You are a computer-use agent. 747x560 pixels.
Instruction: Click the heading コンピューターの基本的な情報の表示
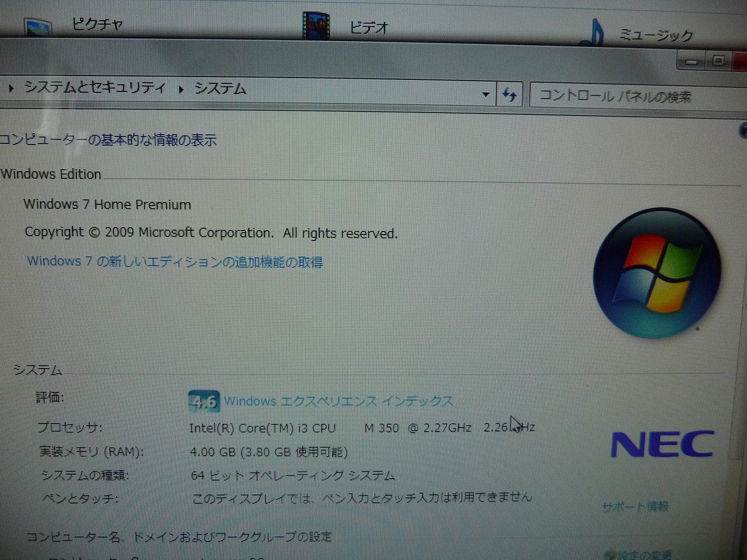tap(108, 140)
